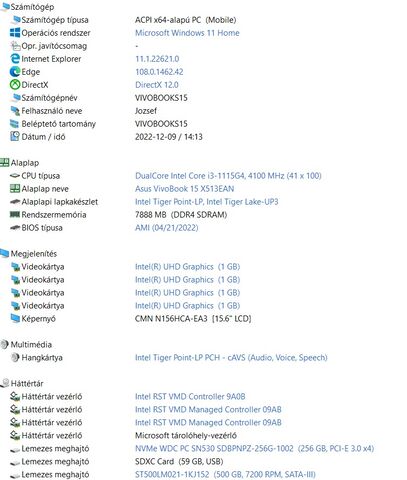Open the DualCore Intel Core i3-1115G4 link
The width and height of the screenshot is (407, 480).
point(228,176)
